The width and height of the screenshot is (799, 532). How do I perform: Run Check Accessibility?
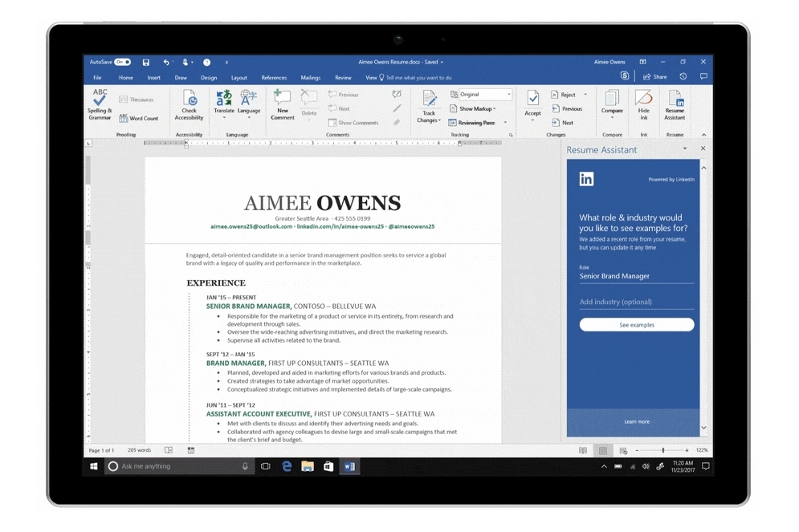point(189,105)
